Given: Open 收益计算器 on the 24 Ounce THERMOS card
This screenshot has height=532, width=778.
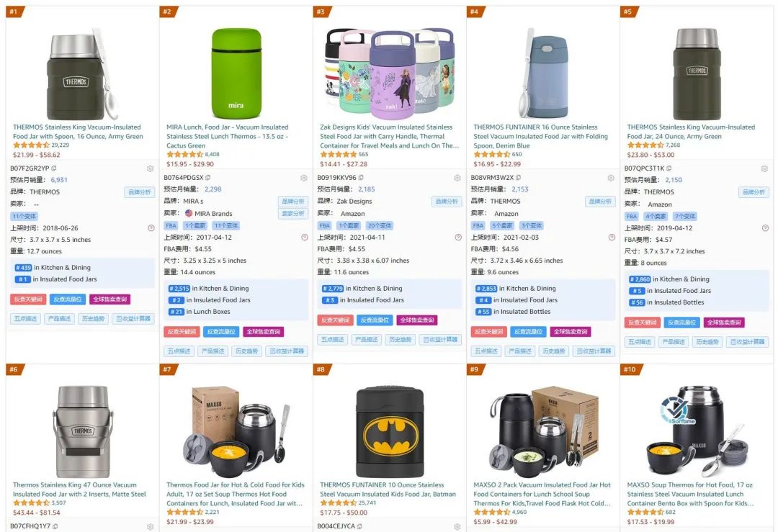Looking at the screenshot, I should point(747,342).
